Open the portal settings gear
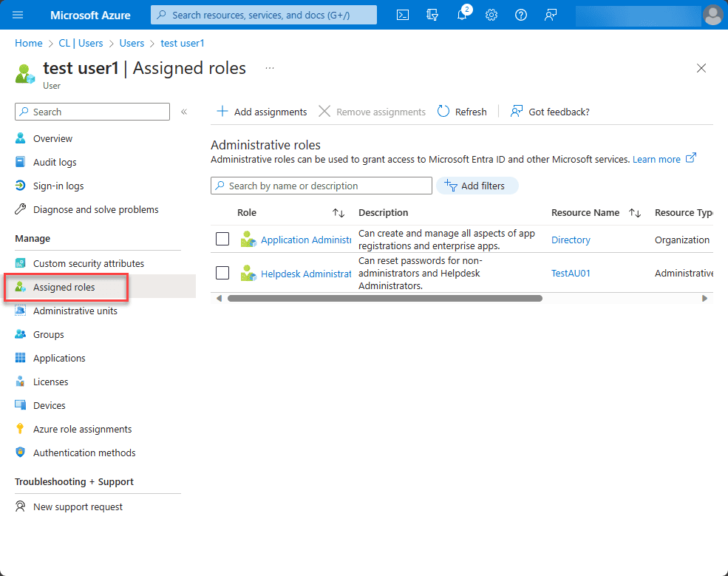Screen dimensions: 728x576 (491, 15)
